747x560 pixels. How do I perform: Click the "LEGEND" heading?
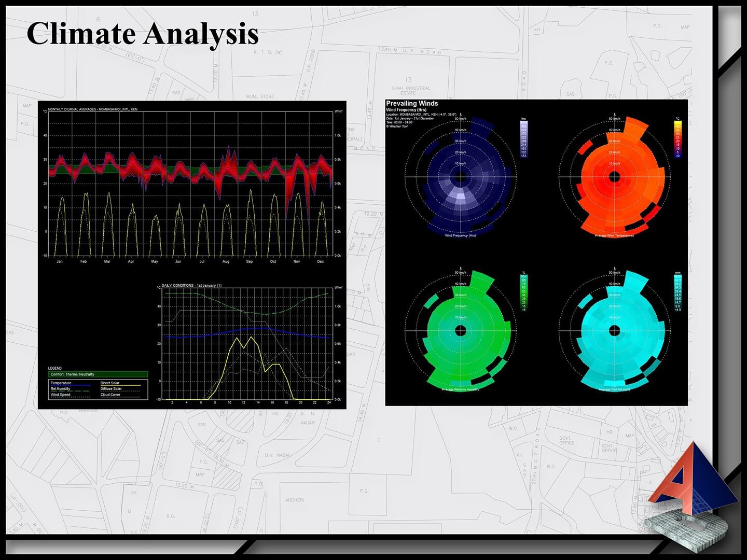[x=54, y=368]
